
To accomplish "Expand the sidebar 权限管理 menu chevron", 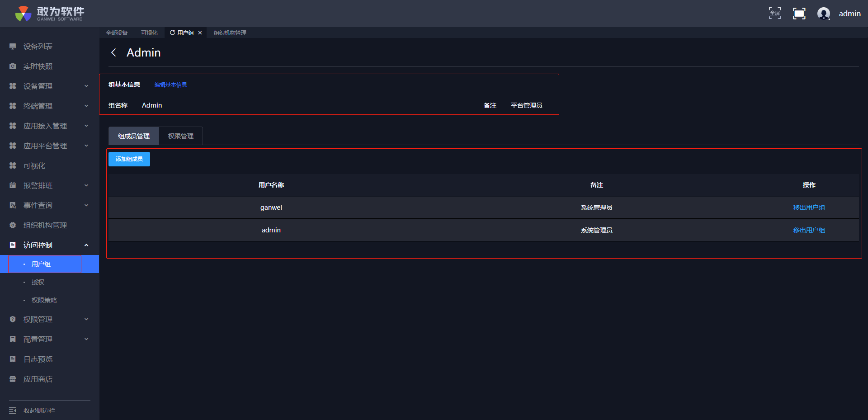I will [x=86, y=320].
